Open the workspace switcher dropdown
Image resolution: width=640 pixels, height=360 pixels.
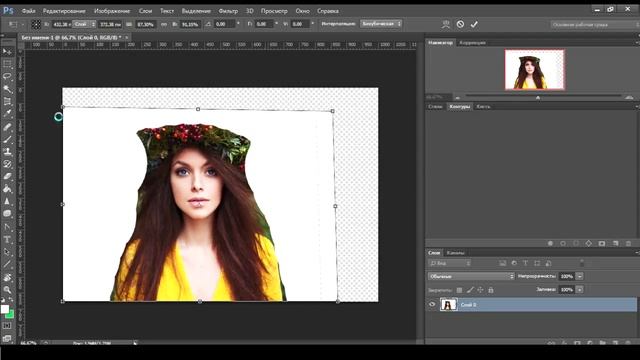tap(595, 25)
